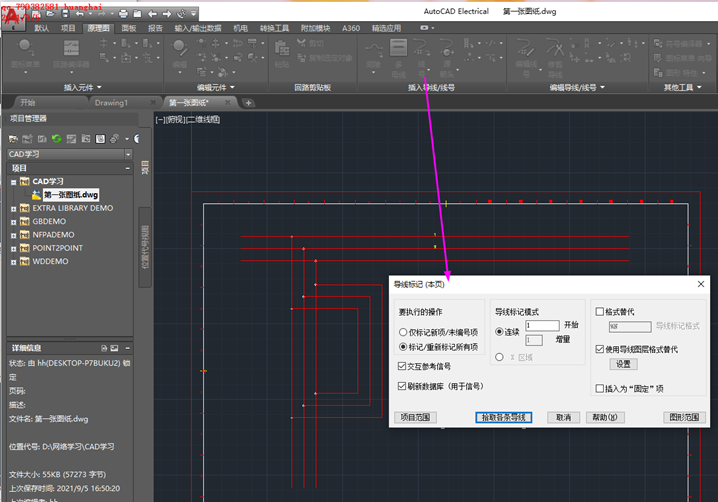Toggle 使用导线图层格式替代 checkbox
Viewport: 718px width, 502px height.
tap(636, 349)
